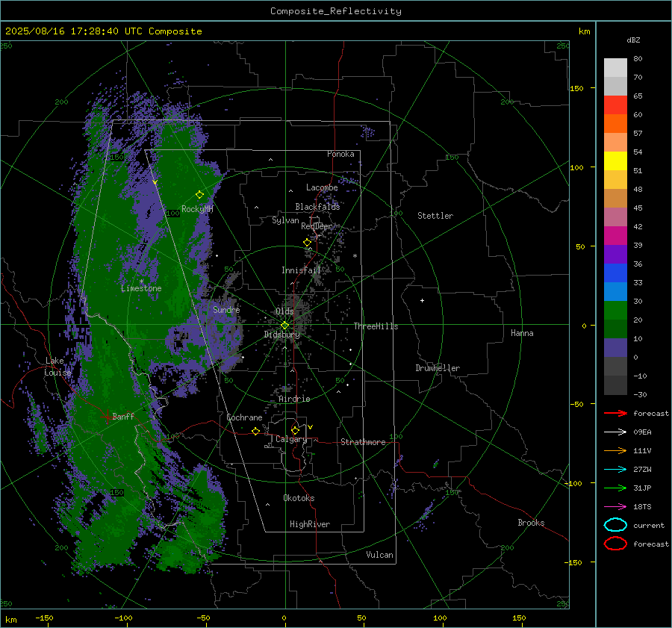This screenshot has width=672, height=628.
Task: Click the Airdrie city label
Action: (294, 399)
